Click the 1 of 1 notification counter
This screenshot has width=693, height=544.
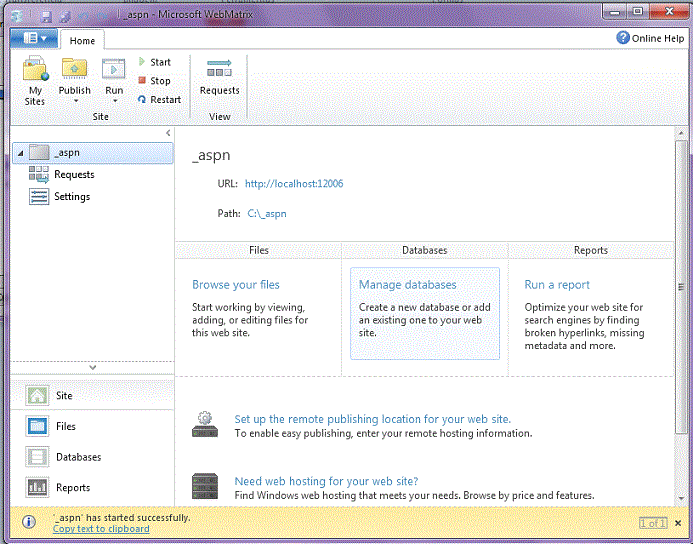tap(652, 524)
